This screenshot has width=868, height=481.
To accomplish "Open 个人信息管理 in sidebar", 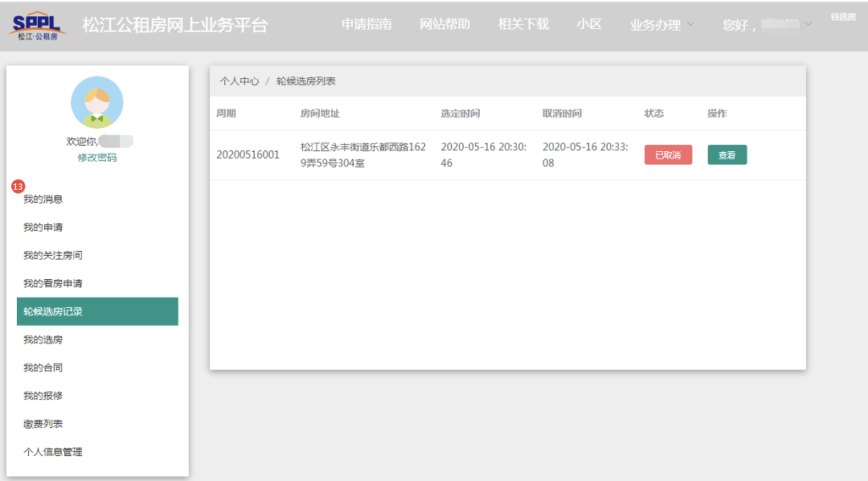I will tap(53, 452).
